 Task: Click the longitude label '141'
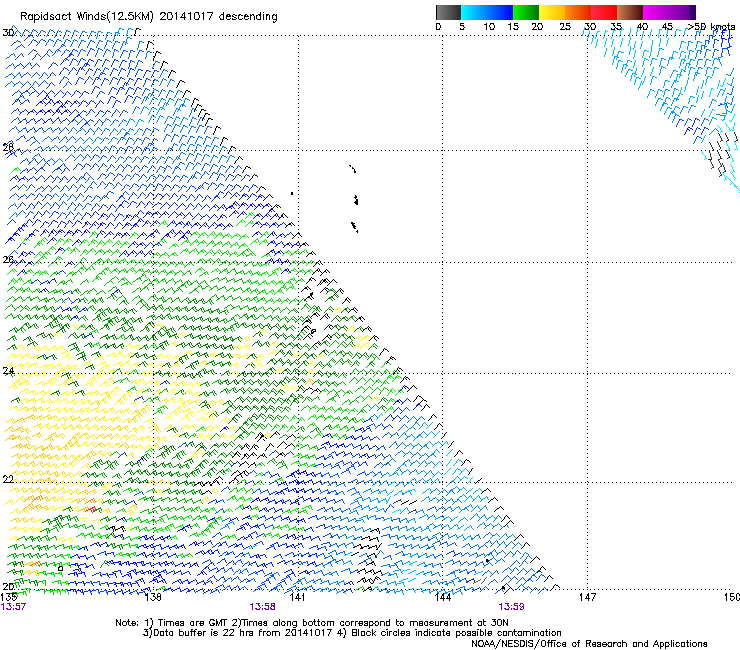297,597
